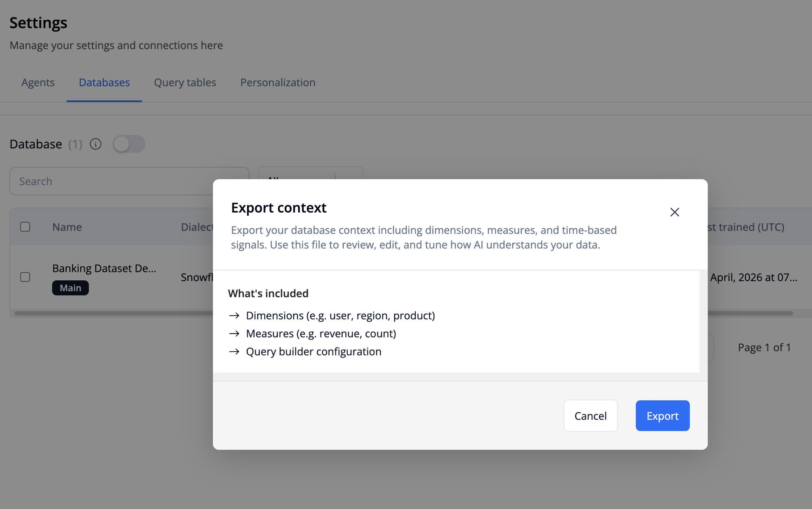Cancel the export dialog

click(590, 416)
